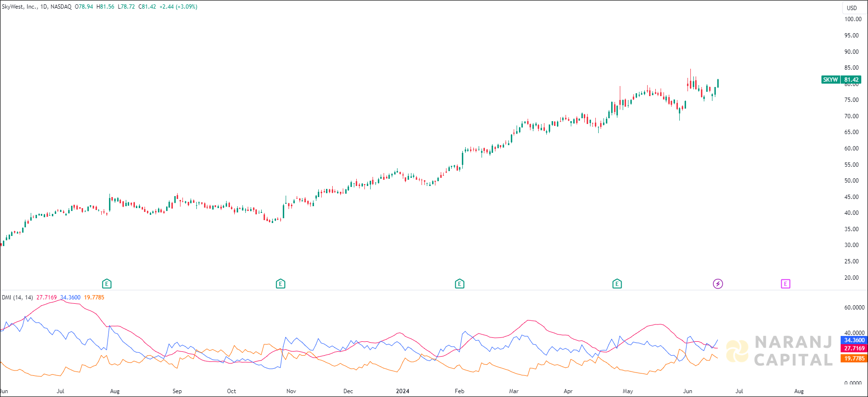Click the earnings marker near late October
The height and width of the screenshot is (397, 868).
point(281,284)
